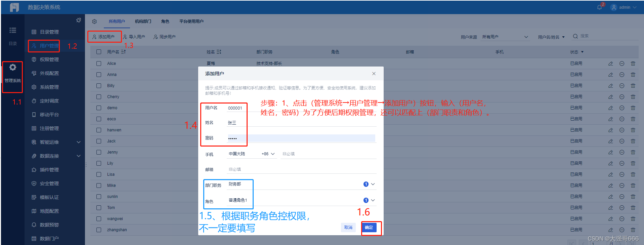
Task: Check the Cherry row checkbox
Action: coord(99,97)
